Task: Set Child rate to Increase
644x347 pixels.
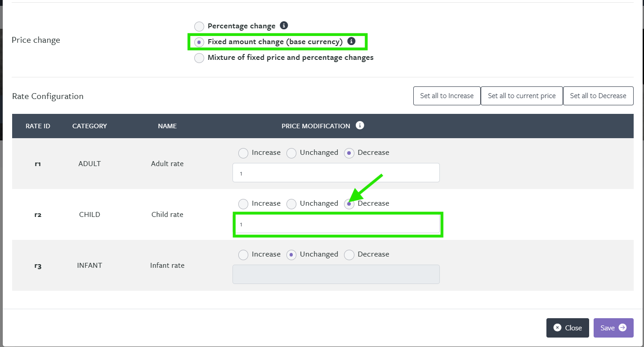Action: point(243,204)
